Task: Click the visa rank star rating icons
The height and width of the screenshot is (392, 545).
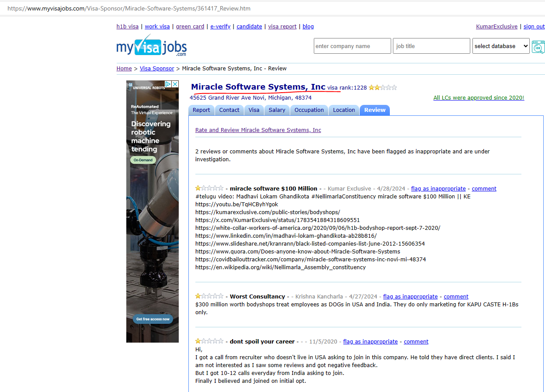Action: 382,88
